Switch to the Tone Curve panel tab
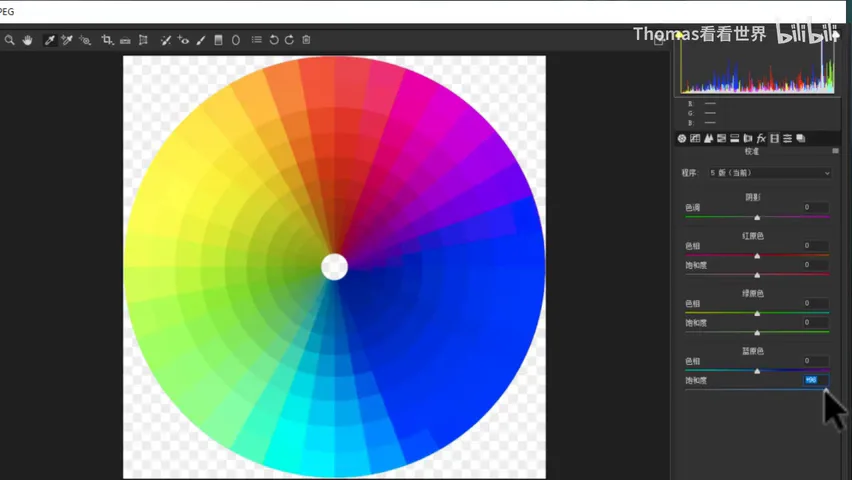This screenshot has width=852, height=480. pyautogui.click(x=695, y=139)
